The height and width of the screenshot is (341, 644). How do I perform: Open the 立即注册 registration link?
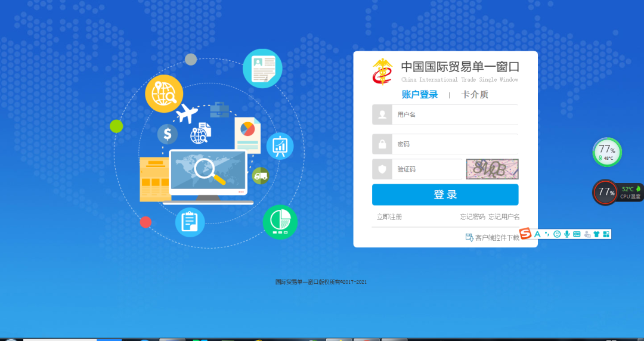[x=389, y=217]
